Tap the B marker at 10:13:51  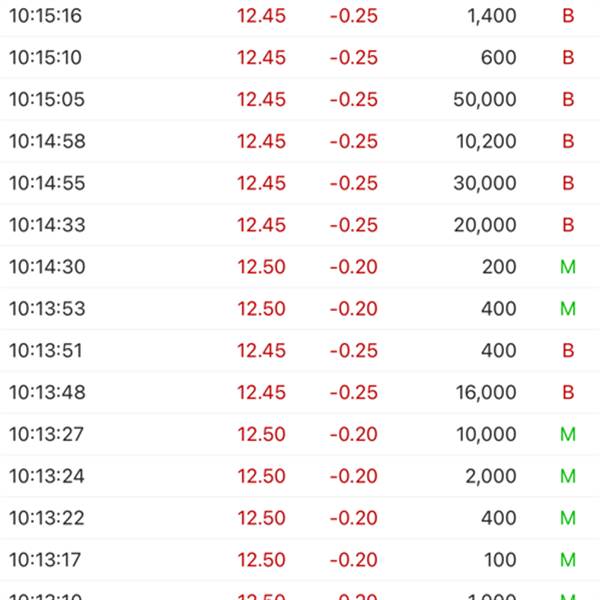(x=568, y=351)
